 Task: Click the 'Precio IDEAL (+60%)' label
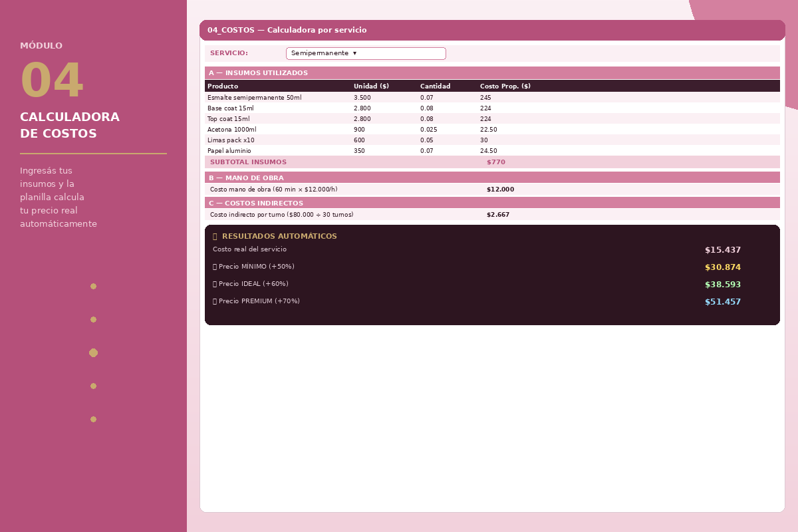pos(253,284)
